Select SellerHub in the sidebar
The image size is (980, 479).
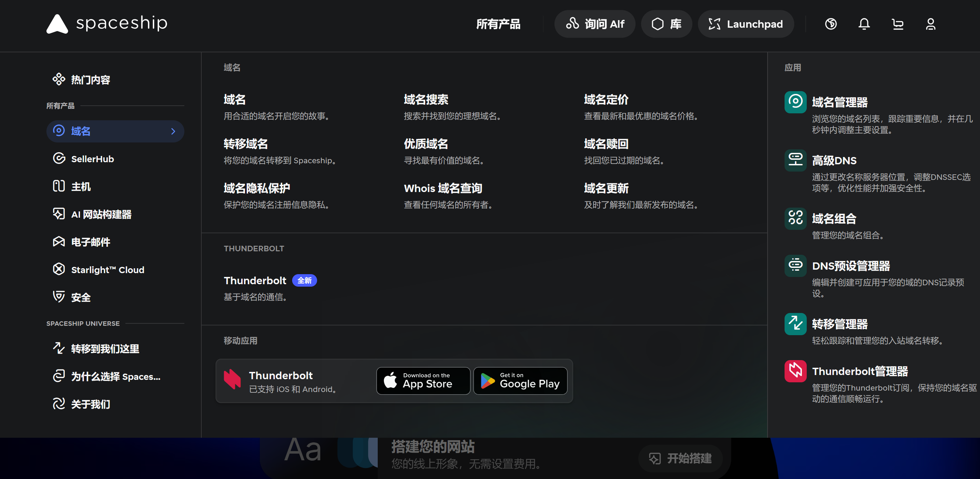click(x=115, y=159)
